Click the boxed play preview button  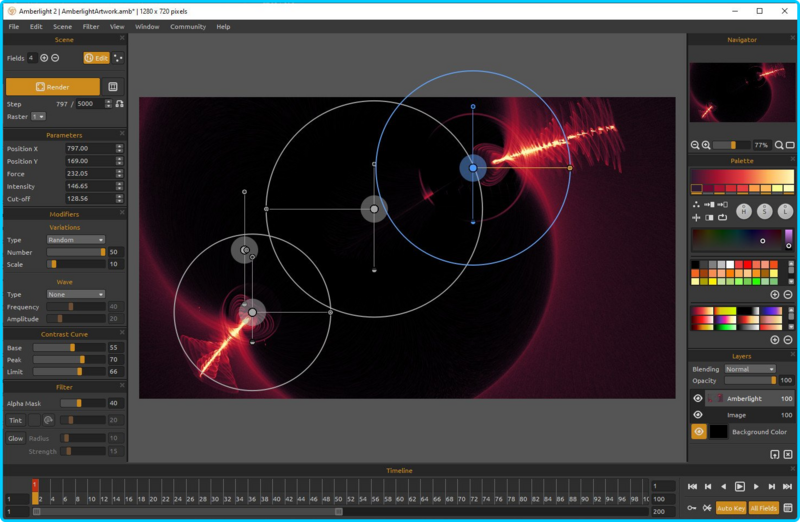739,486
